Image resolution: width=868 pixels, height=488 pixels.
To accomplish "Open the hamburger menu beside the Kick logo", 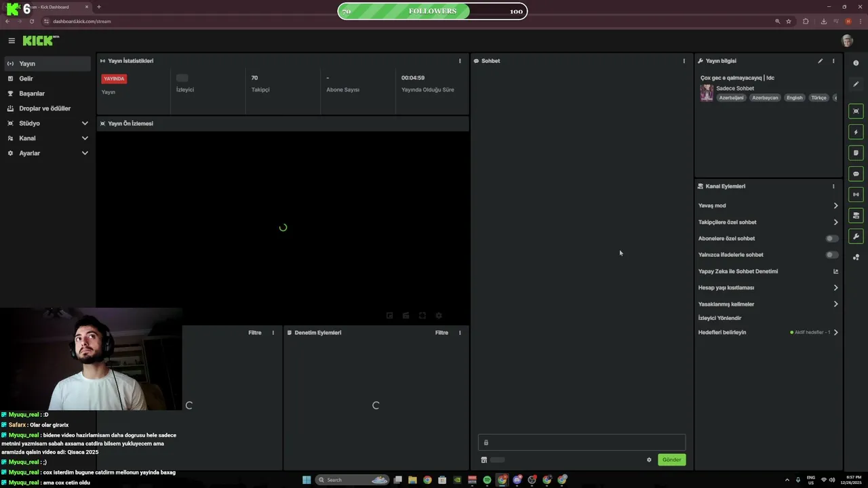I will pos(12,41).
